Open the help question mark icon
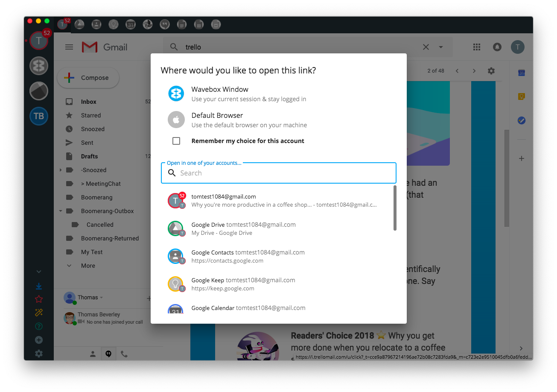Image resolution: width=557 pixels, height=392 pixels. (39, 326)
